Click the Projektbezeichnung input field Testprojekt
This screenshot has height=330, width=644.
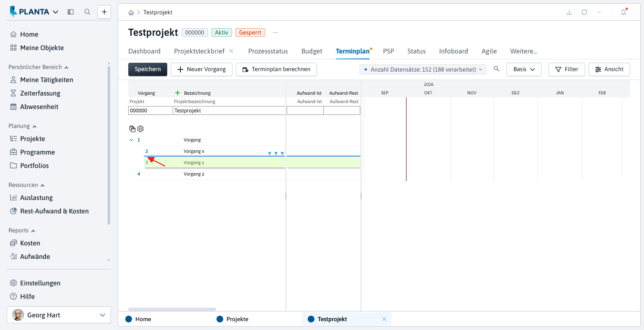pyautogui.click(x=229, y=111)
